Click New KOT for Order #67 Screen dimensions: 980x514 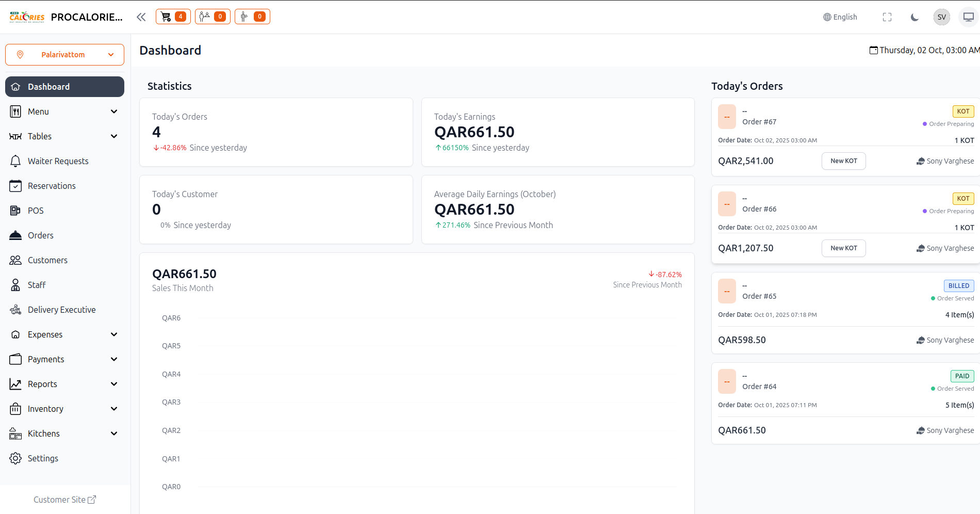pos(843,161)
